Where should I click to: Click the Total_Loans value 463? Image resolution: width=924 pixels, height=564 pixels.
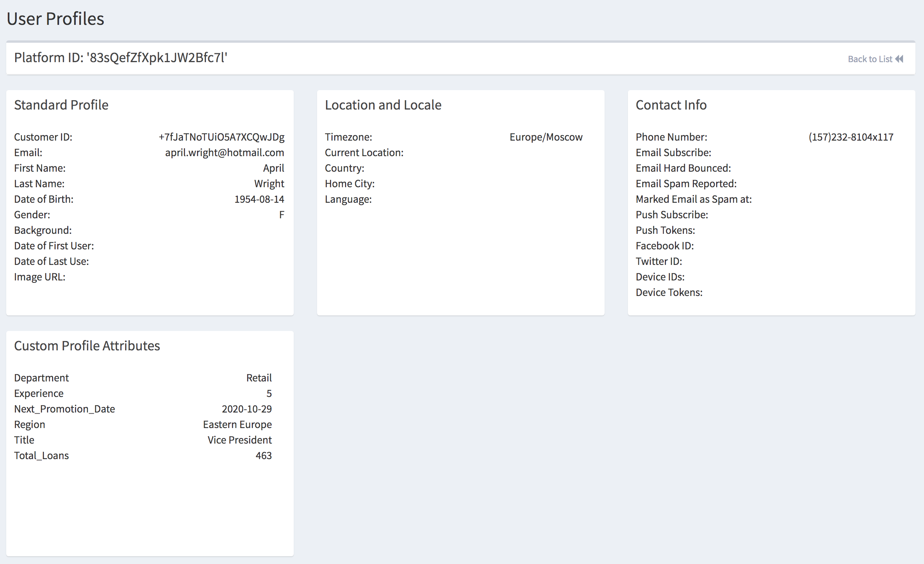(x=264, y=456)
